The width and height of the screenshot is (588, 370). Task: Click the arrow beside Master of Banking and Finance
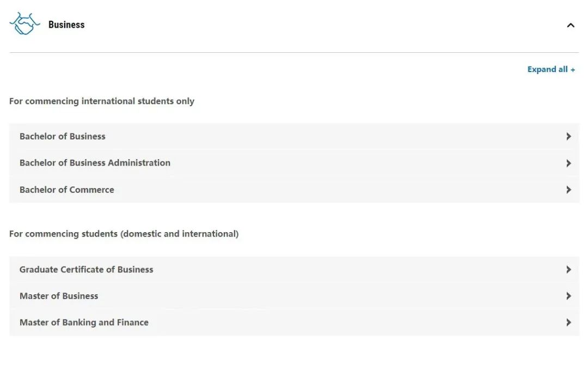point(568,323)
